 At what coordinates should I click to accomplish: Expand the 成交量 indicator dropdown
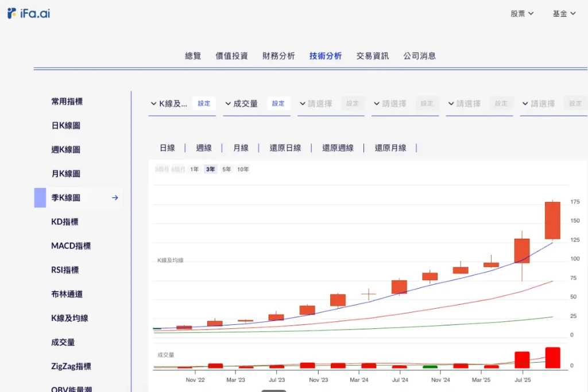click(242, 103)
